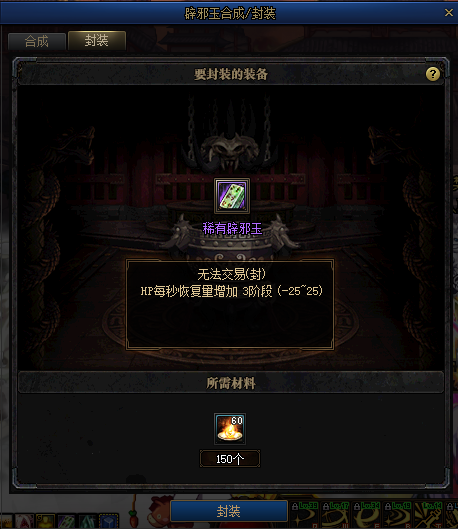Click the flame material icon marked 60

click(x=230, y=429)
